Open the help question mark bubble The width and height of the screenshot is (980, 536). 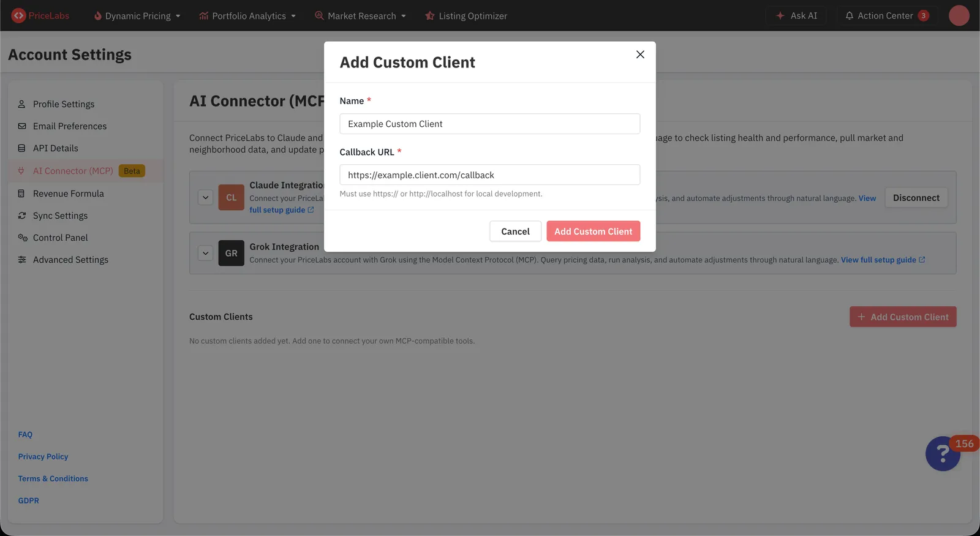click(x=943, y=454)
